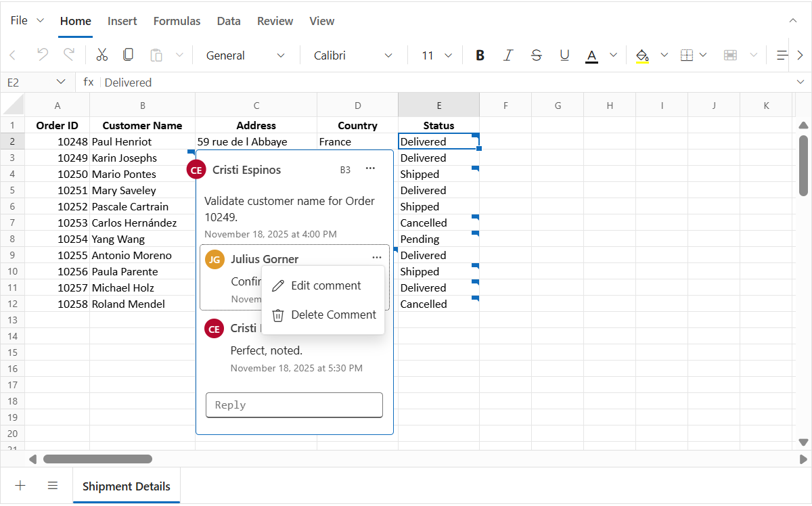This screenshot has width=812, height=506.
Task: Toggle Bold formatting
Action: point(480,55)
